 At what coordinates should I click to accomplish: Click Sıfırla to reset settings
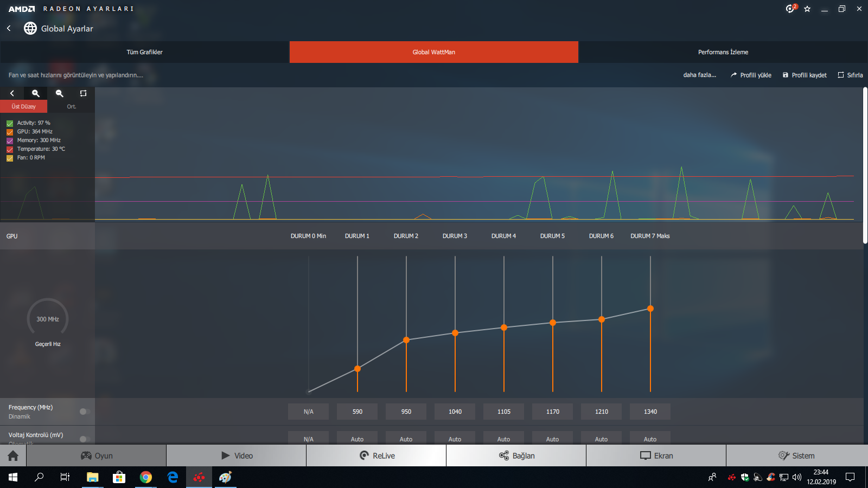click(850, 75)
